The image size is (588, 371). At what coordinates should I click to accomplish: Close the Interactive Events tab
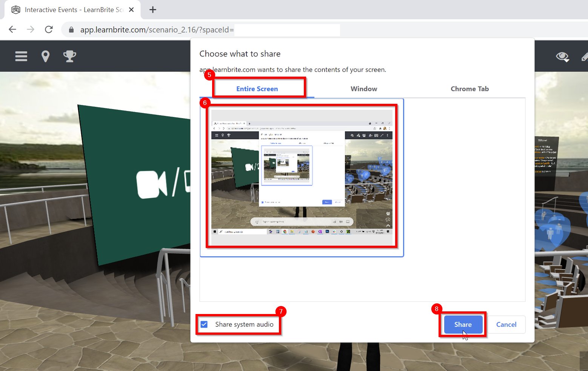[x=131, y=10]
